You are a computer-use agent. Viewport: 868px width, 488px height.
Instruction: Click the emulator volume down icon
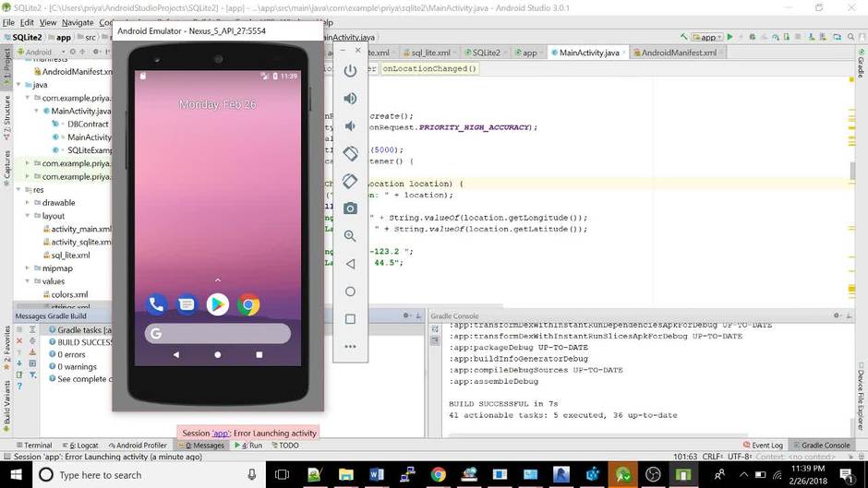tap(350, 126)
